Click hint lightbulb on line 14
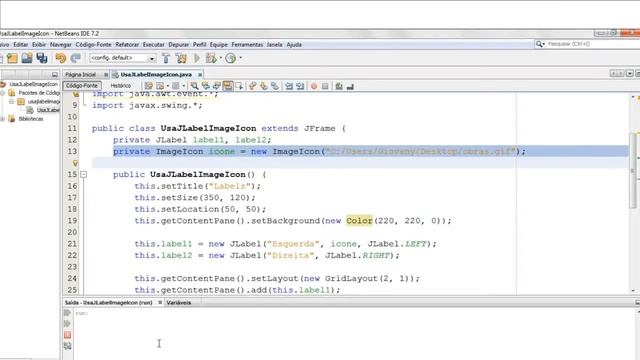640x360 pixels. pyautogui.click(x=75, y=163)
